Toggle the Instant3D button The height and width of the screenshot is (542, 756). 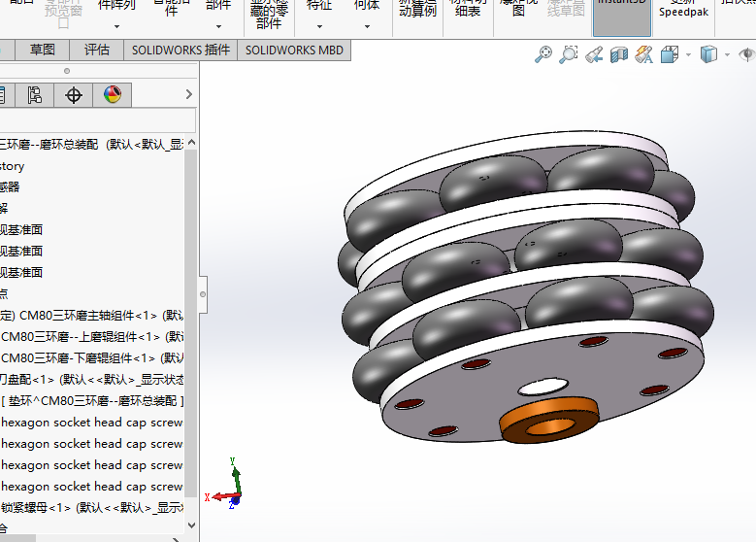coord(622,17)
